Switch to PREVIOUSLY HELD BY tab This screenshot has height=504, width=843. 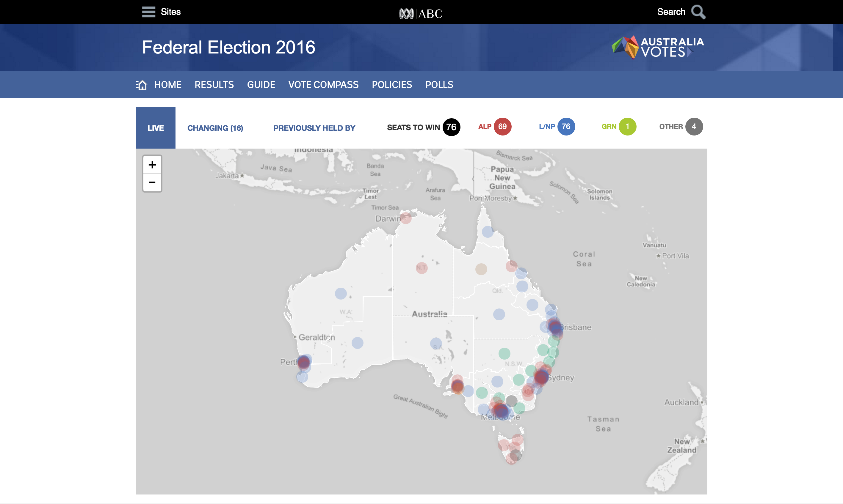tap(314, 128)
